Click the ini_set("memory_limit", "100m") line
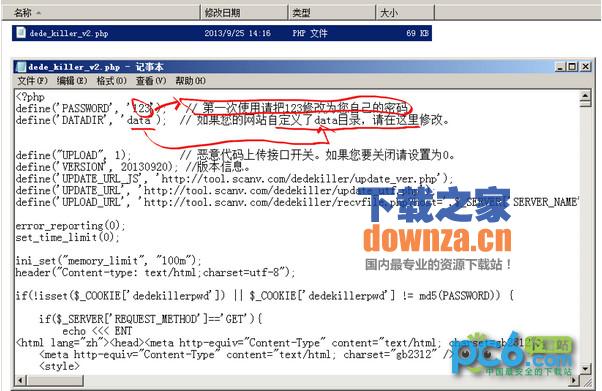The image size is (602, 391). pos(108,261)
